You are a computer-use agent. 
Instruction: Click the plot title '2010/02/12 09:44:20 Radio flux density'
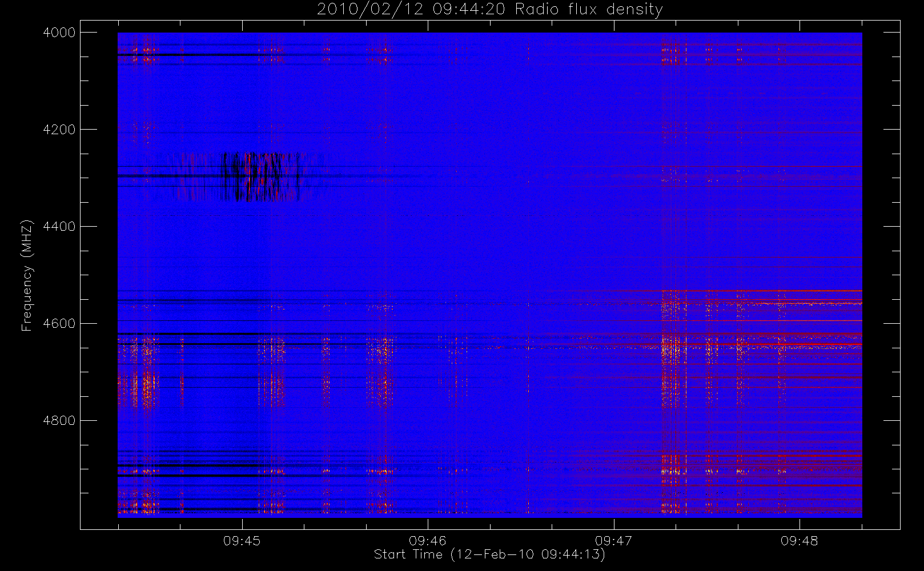[490, 10]
